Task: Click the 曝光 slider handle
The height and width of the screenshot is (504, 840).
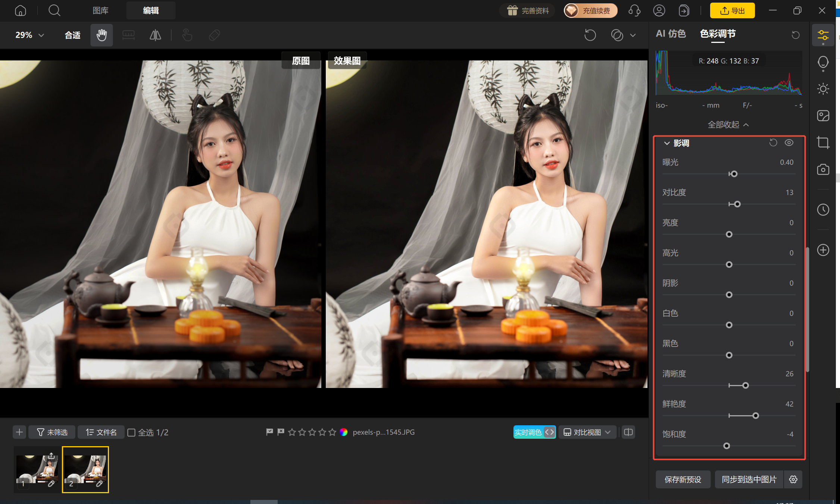Action: 734,174
